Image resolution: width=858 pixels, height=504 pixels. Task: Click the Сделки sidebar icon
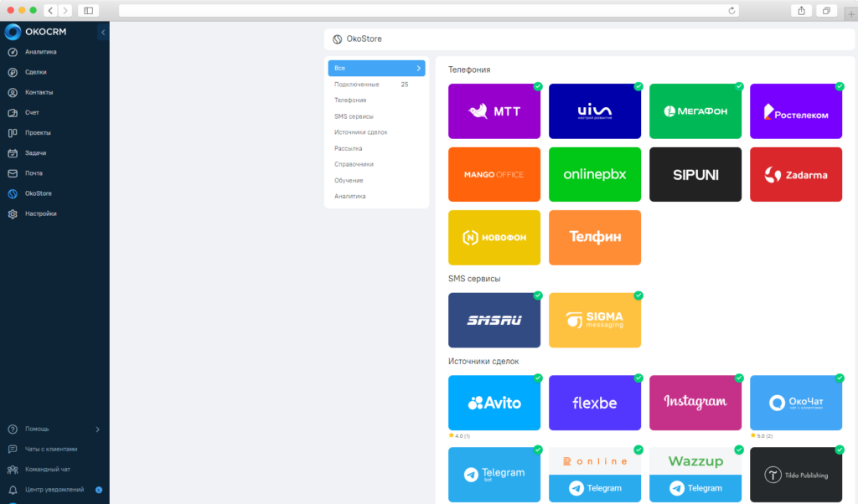(13, 72)
